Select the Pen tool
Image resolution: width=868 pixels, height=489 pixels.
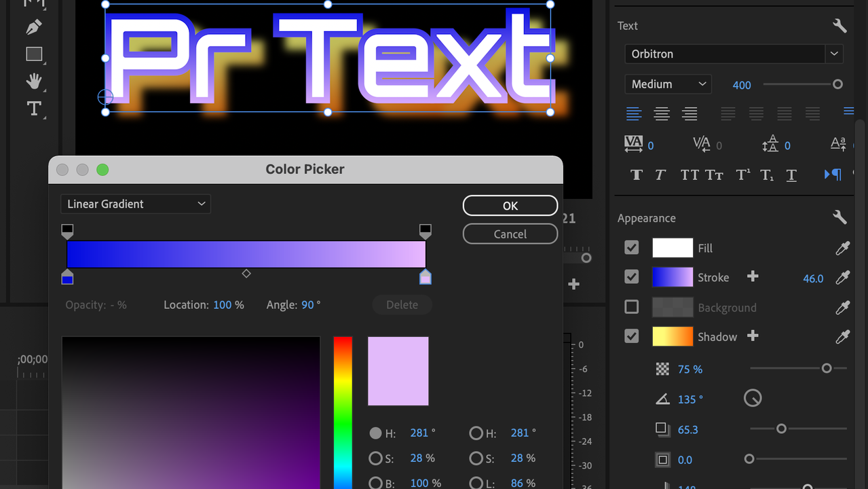(33, 26)
